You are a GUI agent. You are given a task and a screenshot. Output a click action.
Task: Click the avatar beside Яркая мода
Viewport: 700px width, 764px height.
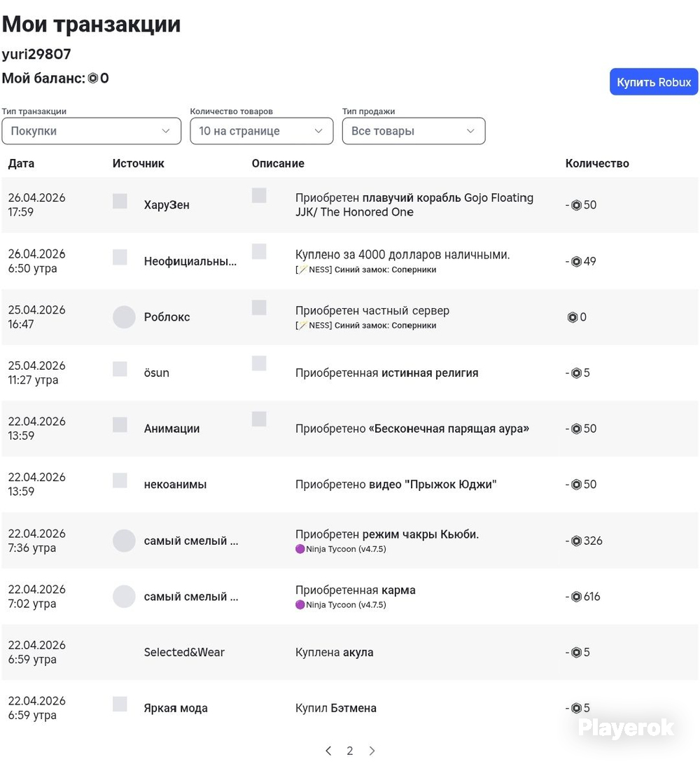120,704
